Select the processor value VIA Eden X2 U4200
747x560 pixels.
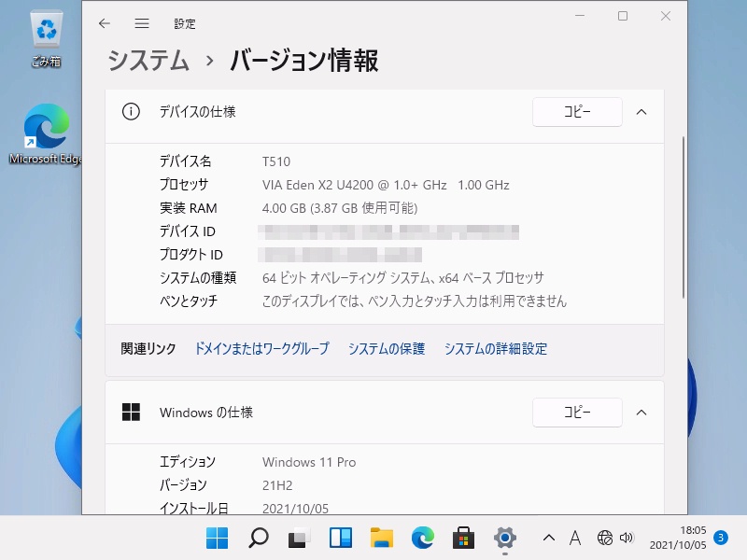[x=386, y=185]
